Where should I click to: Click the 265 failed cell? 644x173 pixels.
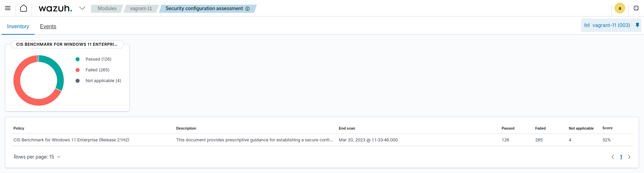click(539, 140)
